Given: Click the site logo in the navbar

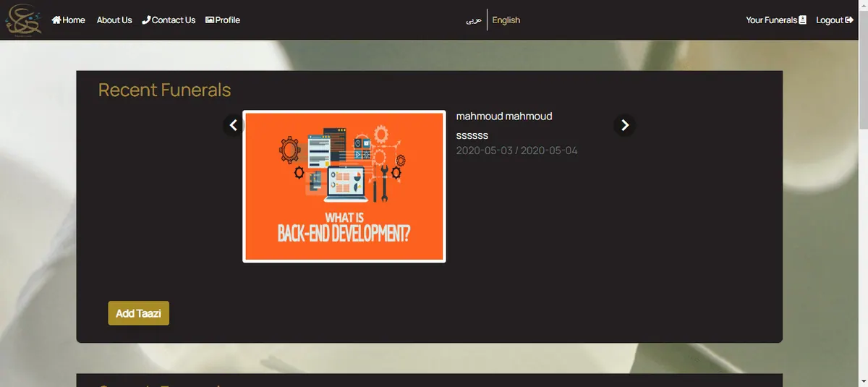Looking at the screenshot, I should (x=23, y=20).
